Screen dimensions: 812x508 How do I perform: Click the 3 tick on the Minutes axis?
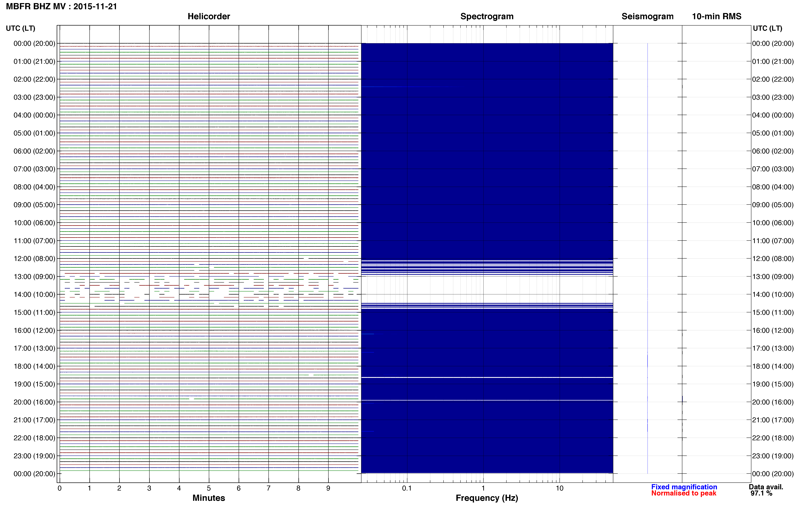[x=149, y=488]
